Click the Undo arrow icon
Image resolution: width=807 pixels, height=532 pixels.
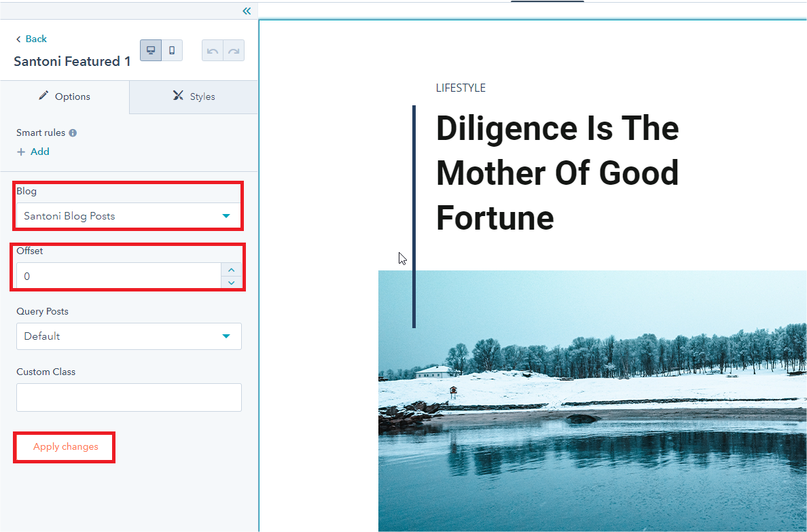pos(213,51)
